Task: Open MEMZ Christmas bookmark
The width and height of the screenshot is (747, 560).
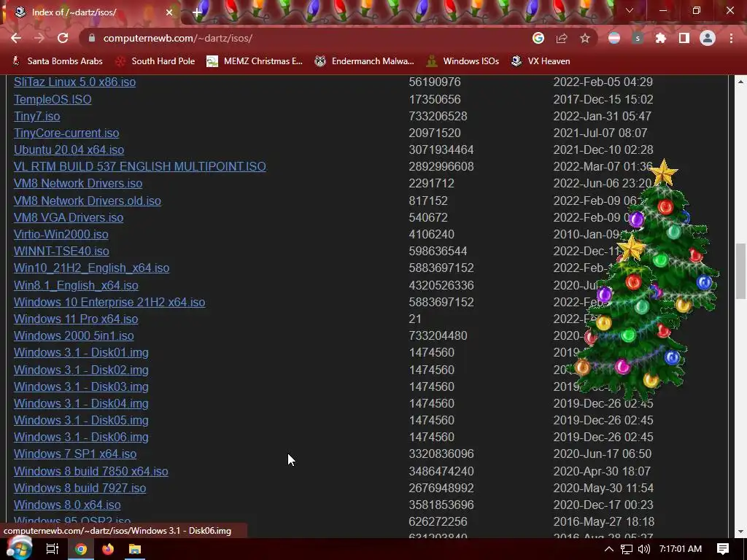Action: point(255,61)
